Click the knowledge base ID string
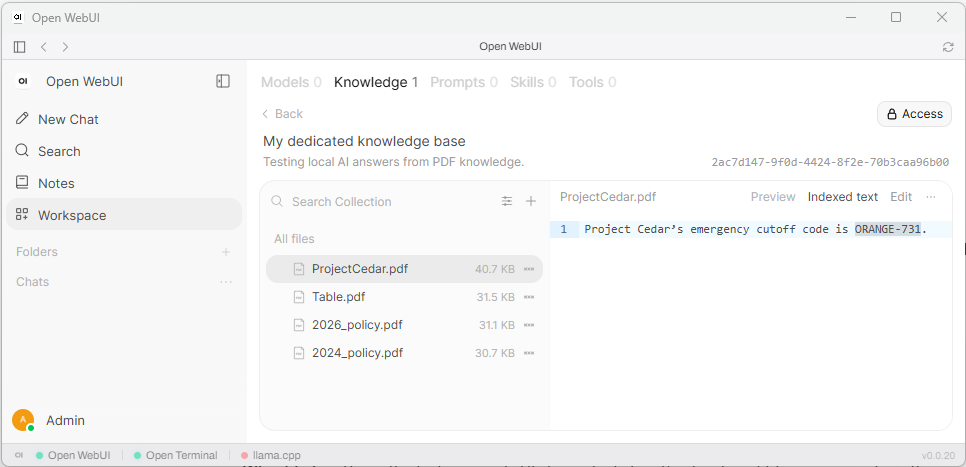The height and width of the screenshot is (467, 966). coord(830,163)
